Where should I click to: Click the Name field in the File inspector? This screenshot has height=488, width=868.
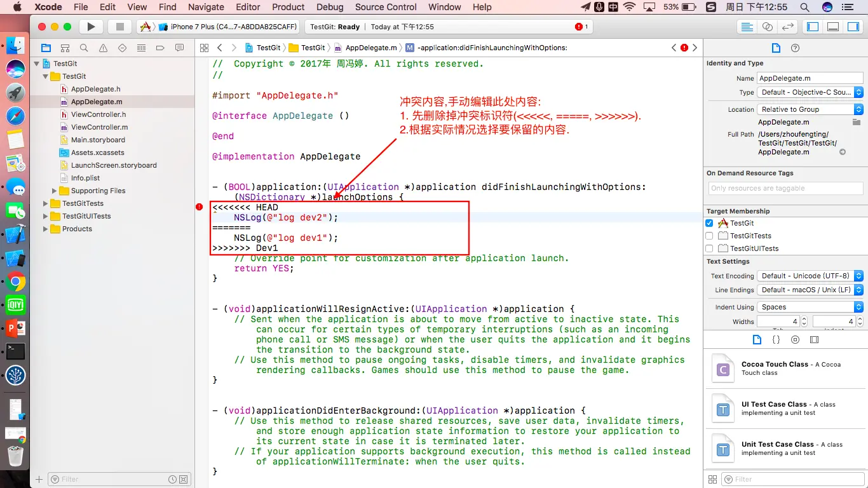[810, 78]
